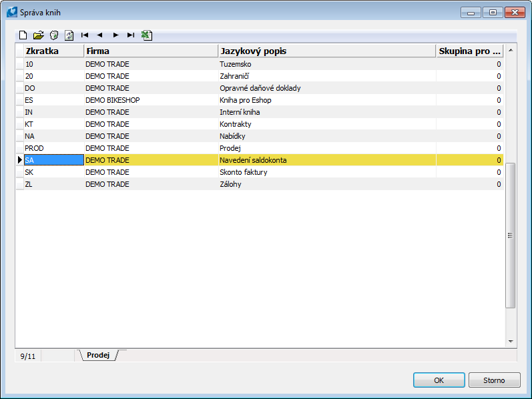The width and height of the screenshot is (532, 399).
Task: Click the DEMO BIKESHOP firm cell
Action: 152,100
